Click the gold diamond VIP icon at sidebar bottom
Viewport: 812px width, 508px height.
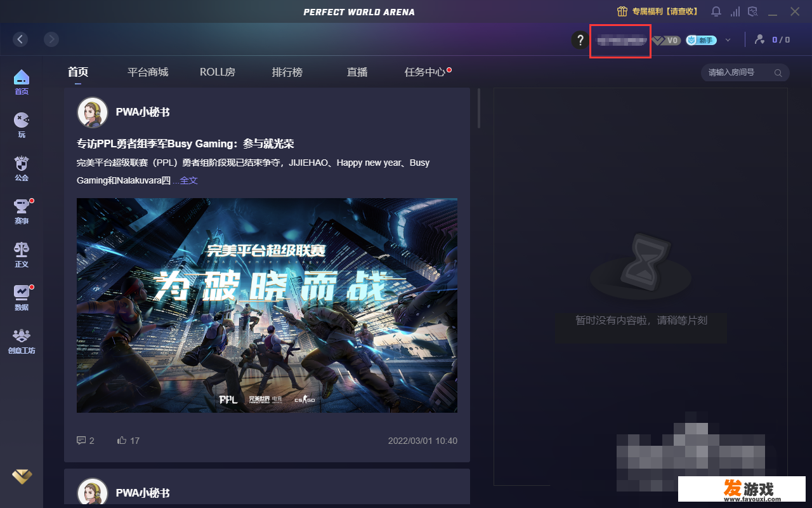[x=22, y=476]
